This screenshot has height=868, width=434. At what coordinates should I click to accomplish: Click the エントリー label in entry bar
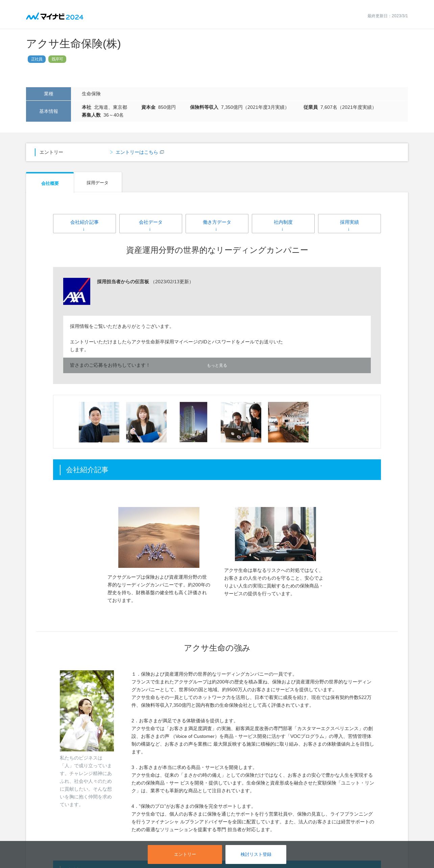coord(51,152)
